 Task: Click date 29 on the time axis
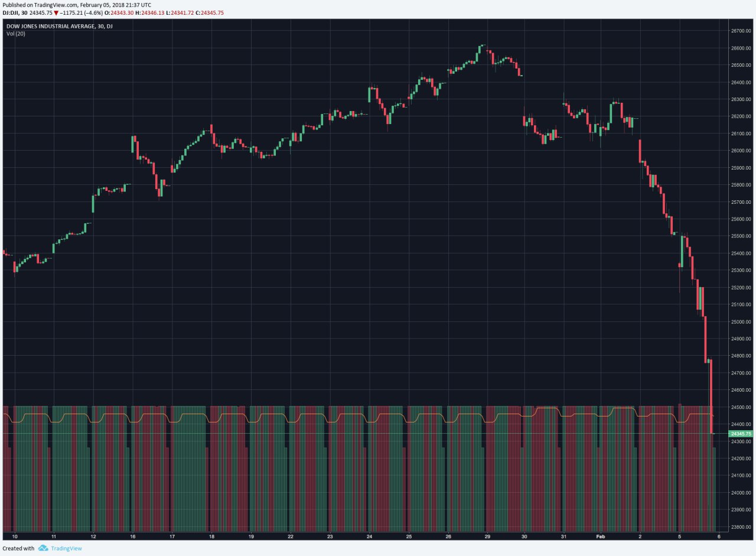tap(487, 537)
